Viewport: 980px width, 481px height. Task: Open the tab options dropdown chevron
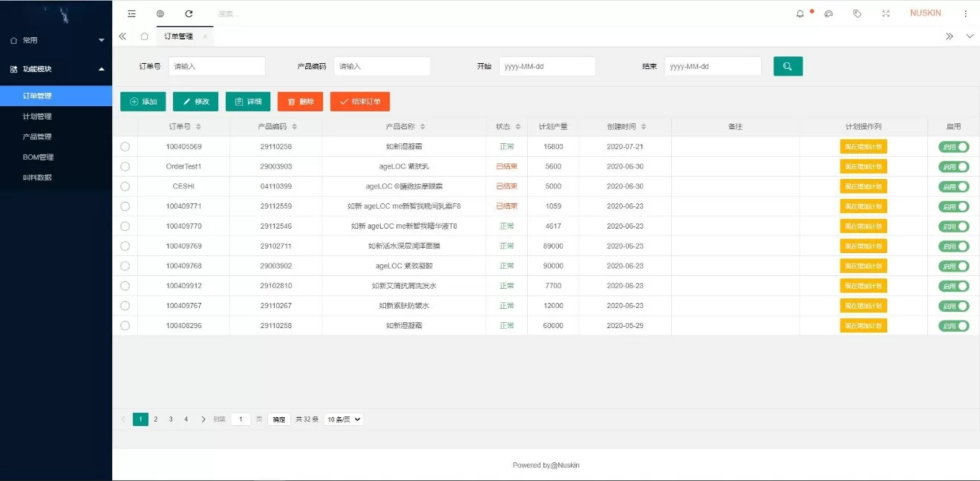click(x=970, y=36)
